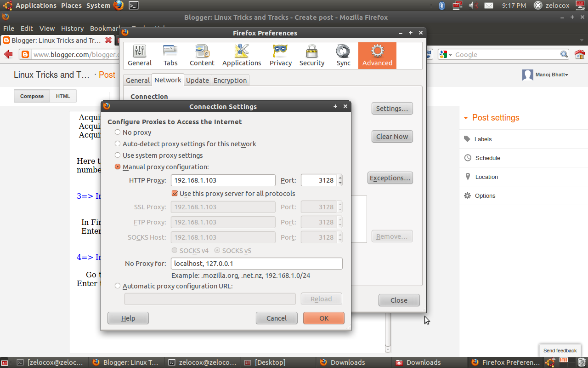Select Manual proxy configuration
588x368 pixels.
118,167
